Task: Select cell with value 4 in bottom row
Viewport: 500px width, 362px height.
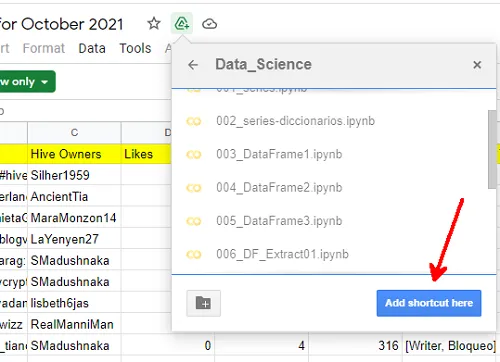Action: tap(262, 346)
